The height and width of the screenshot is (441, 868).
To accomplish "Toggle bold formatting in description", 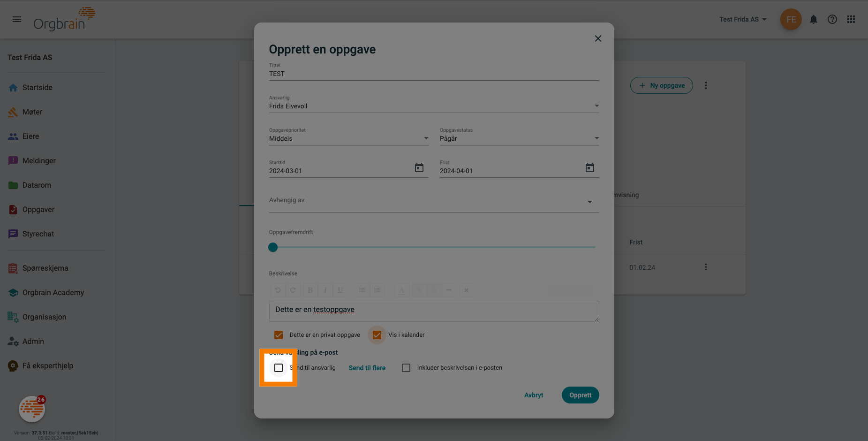I will click(x=310, y=290).
